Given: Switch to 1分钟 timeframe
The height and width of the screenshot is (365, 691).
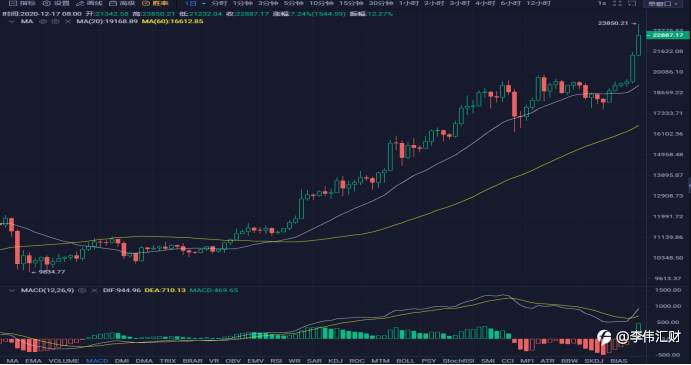Looking at the screenshot, I should tap(243, 3).
